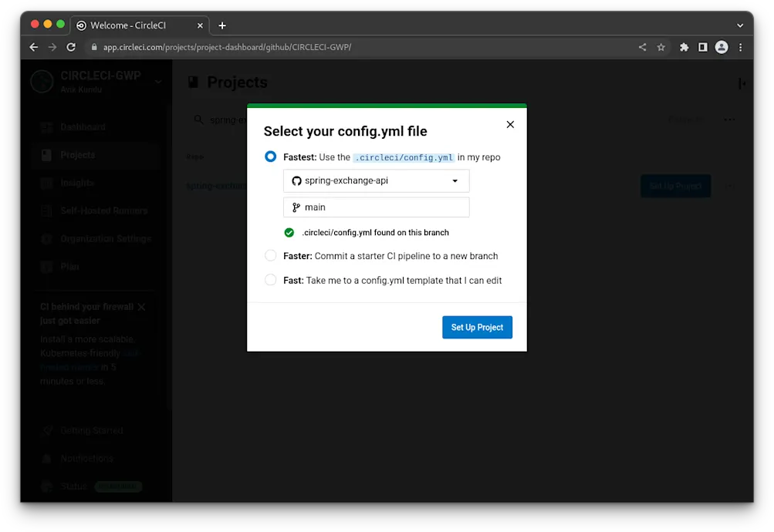
Task: Select the Fastest config.yml option
Action: point(271,157)
